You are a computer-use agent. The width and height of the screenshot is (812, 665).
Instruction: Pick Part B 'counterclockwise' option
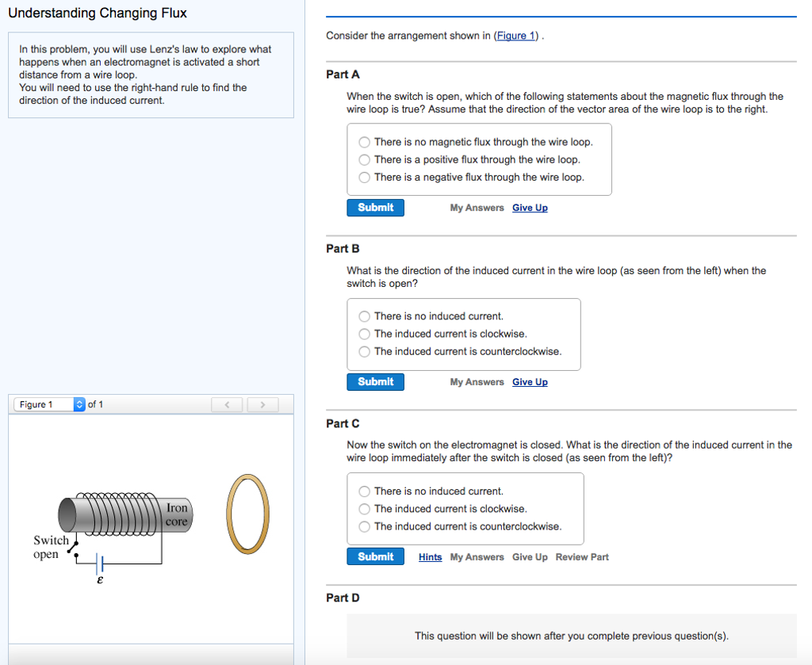(364, 352)
